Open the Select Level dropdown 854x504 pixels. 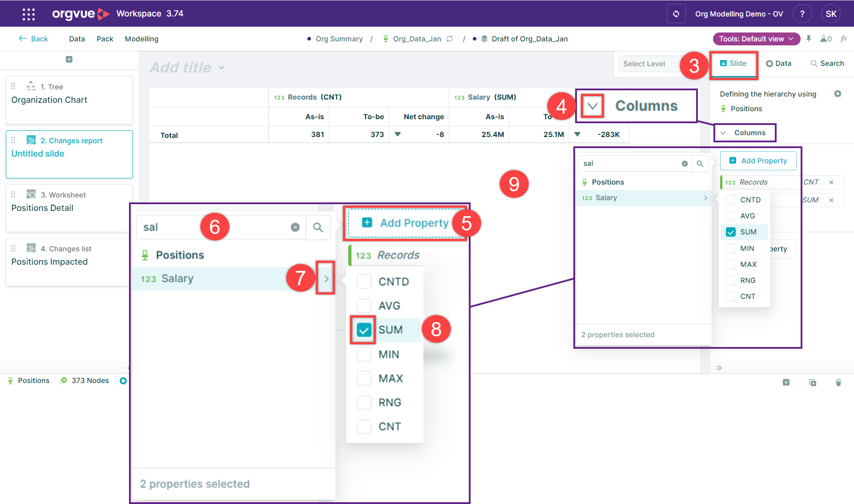point(649,64)
